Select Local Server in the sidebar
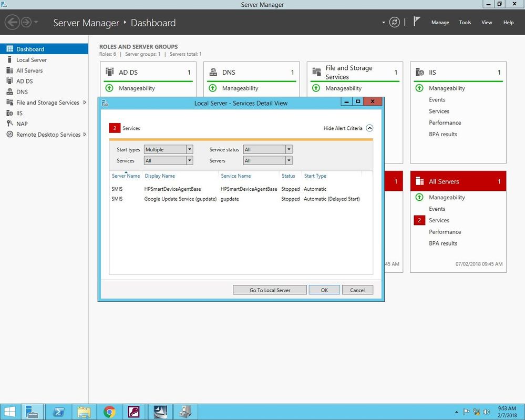 pos(44,59)
